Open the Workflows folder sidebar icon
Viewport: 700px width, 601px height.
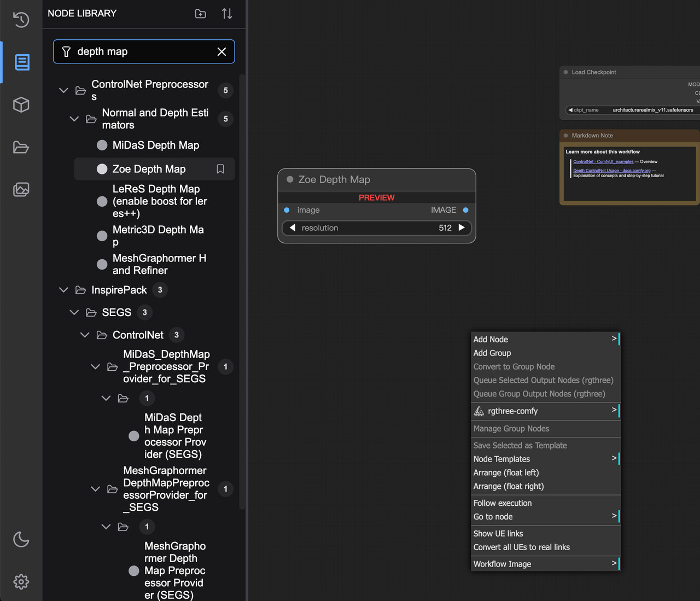coord(21,147)
